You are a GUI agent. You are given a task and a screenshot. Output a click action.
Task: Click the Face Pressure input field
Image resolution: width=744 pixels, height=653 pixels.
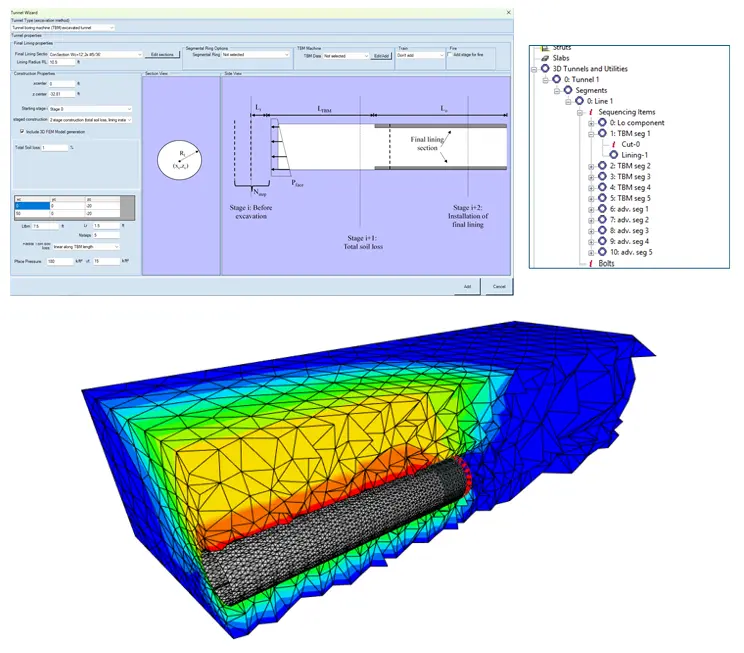click(60, 261)
